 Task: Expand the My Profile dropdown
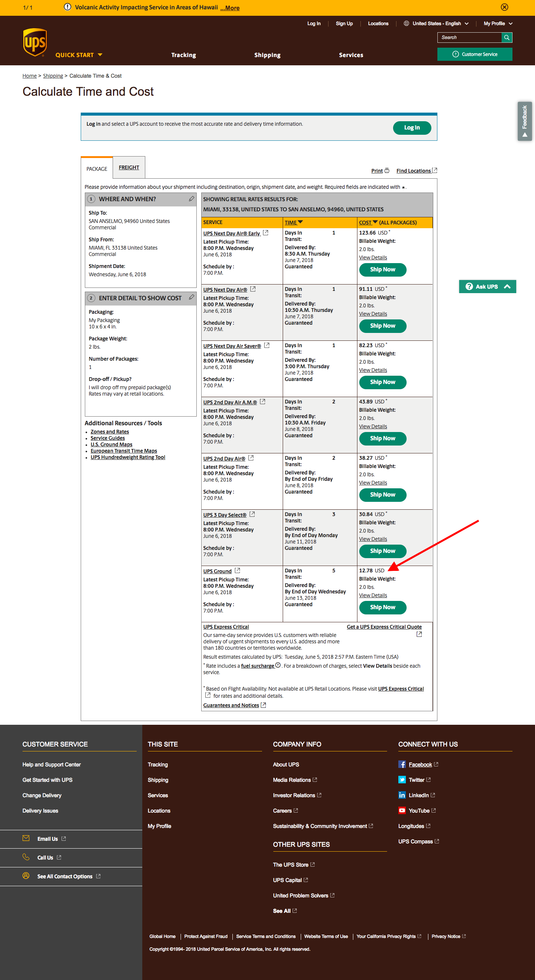pyautogui.click(x=498, y=24)
